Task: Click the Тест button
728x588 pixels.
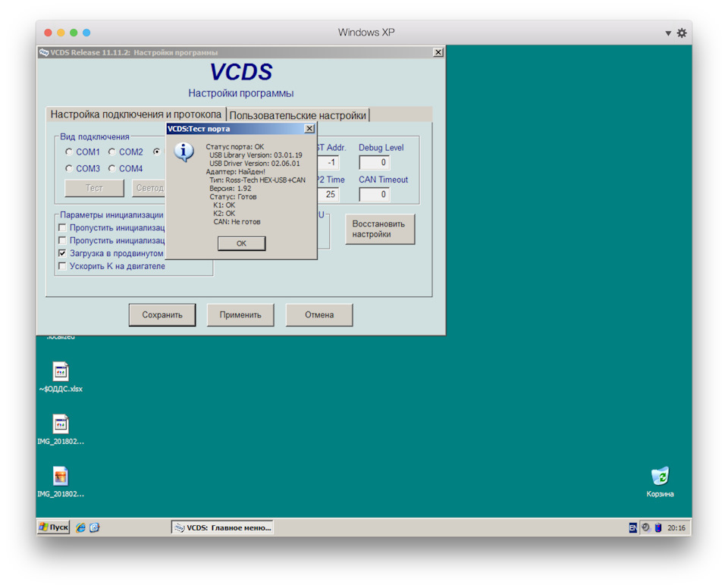Action: (x=94, y=188)
